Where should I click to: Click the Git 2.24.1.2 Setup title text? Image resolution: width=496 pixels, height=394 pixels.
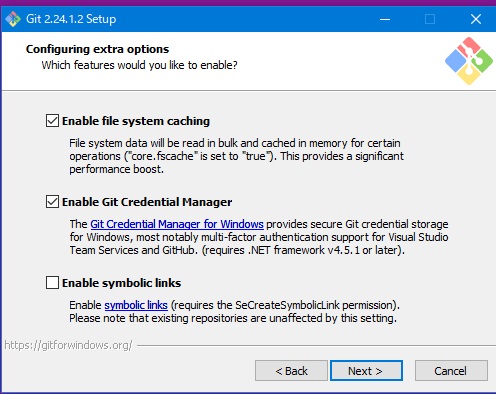pos(71,19)
